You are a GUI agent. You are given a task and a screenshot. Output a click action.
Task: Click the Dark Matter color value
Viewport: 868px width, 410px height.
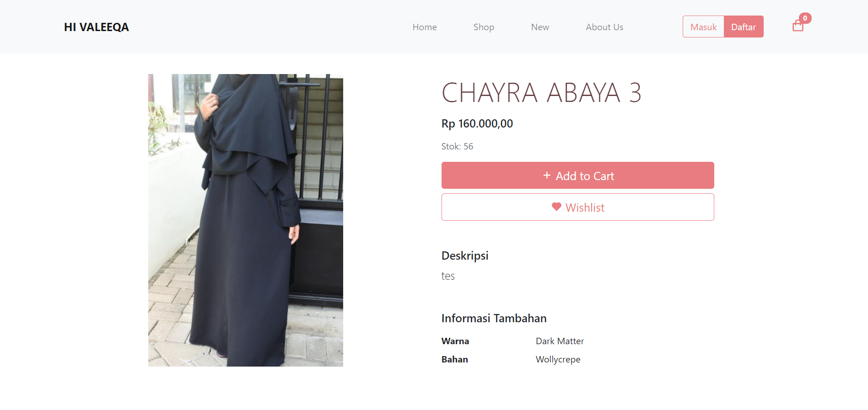(x=560, y=341)
